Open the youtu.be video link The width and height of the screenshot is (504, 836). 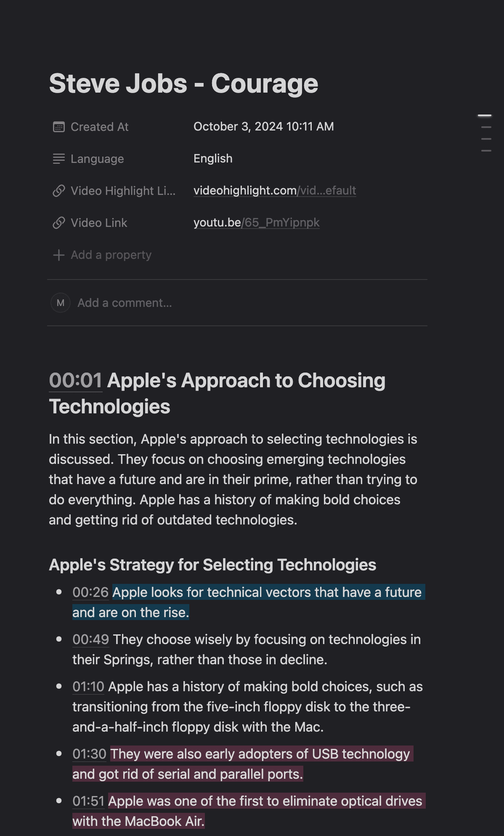[256, 222]
